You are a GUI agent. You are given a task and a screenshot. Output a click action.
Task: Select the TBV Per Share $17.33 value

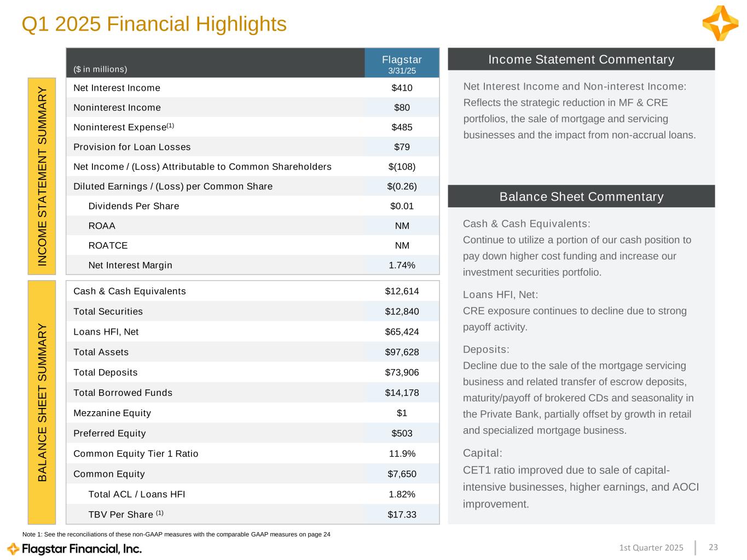click(x=402, y=515)
